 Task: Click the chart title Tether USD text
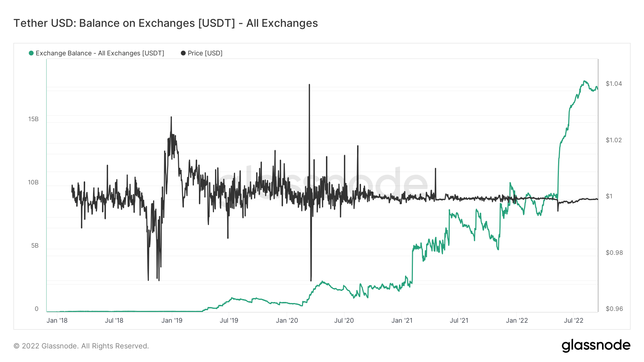tap(165, 23)
